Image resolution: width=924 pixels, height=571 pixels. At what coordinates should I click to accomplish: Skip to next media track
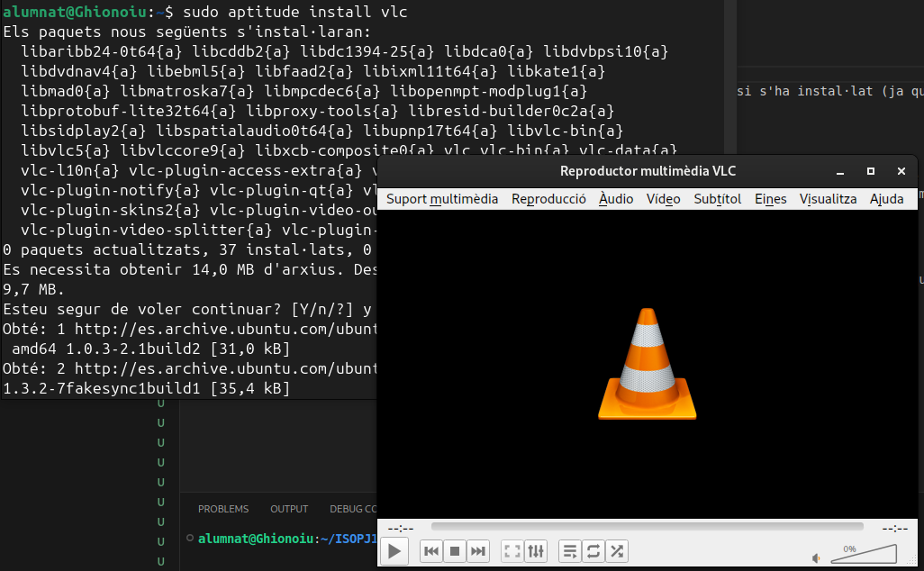pyautogui.click(x=478, y=551)
